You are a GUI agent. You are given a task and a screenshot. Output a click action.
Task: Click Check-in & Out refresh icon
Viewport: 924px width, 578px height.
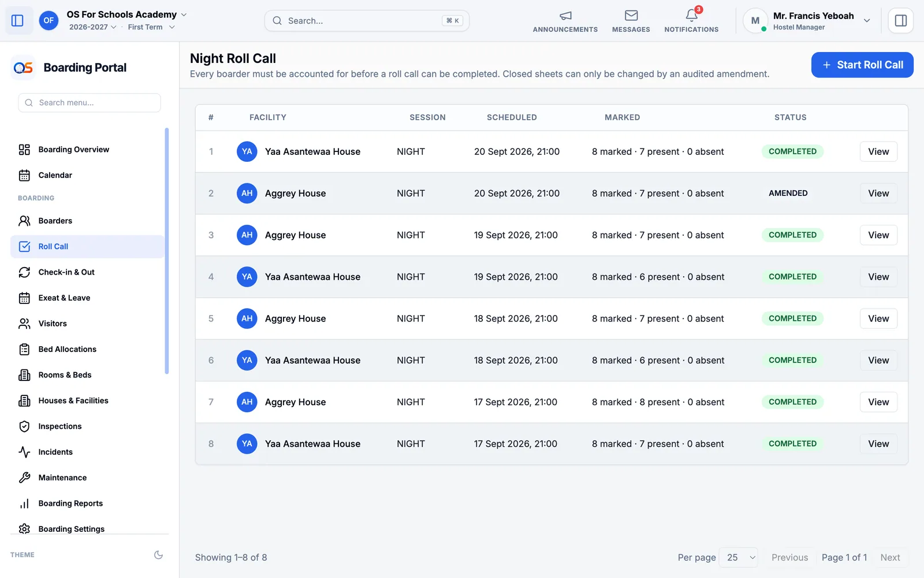[24, 272]
